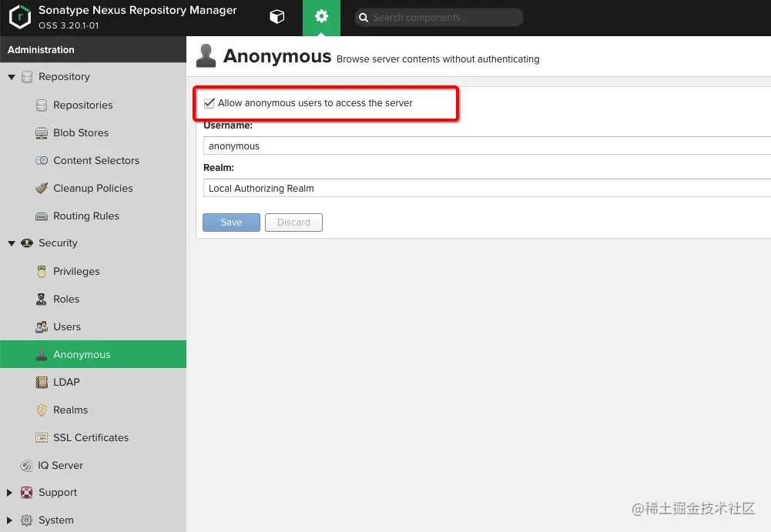Click the Sonatype Nexus hexagon logo
771x532 pixels.
coord(20,17)
